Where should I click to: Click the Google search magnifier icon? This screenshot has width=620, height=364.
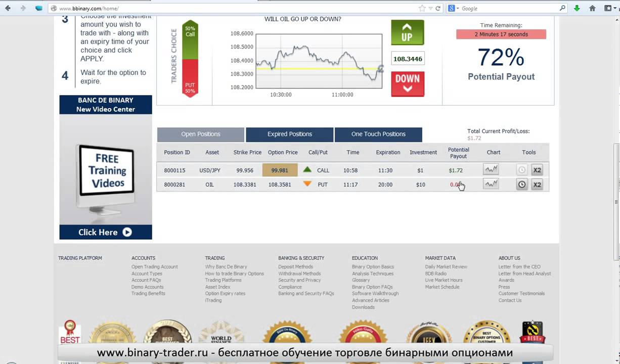coord(562,8)
